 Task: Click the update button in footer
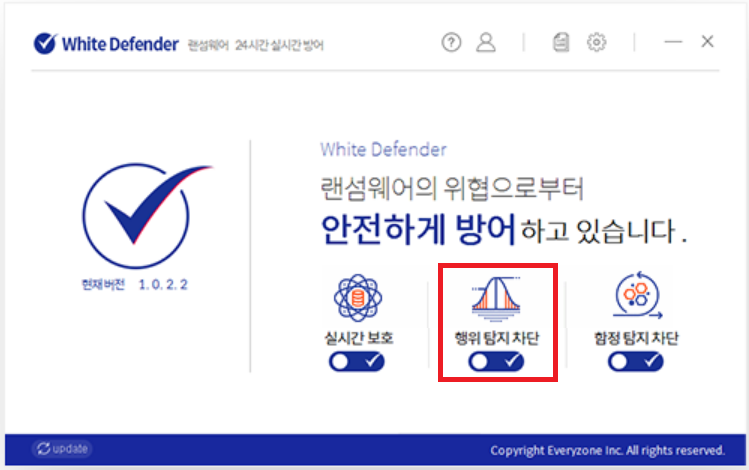coord(62,449)
